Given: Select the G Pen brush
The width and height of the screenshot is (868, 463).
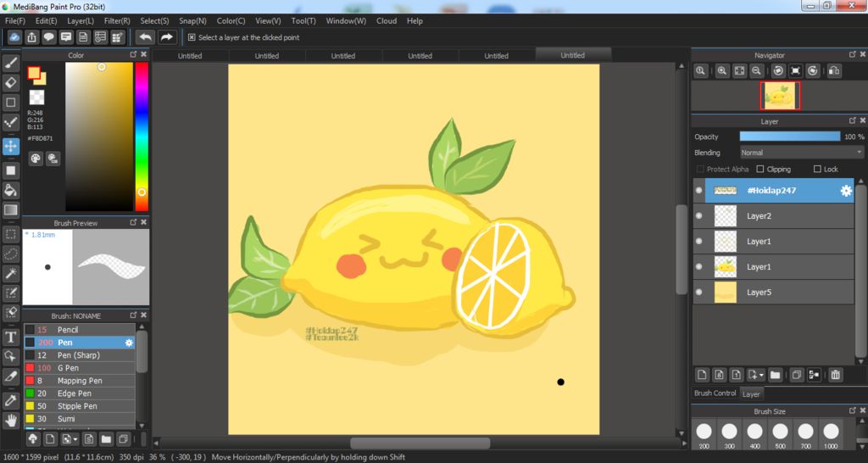Looking at the screenshot, I should coord(68,368).
